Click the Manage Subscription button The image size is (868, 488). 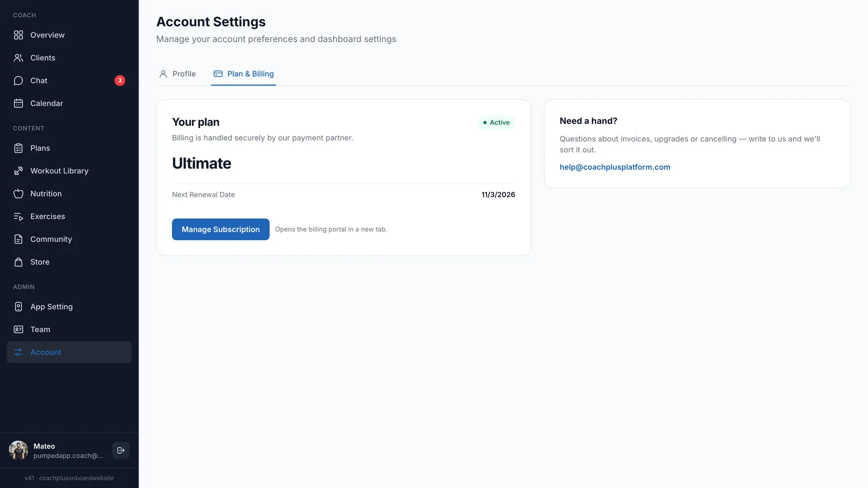[x=221, y=229]
